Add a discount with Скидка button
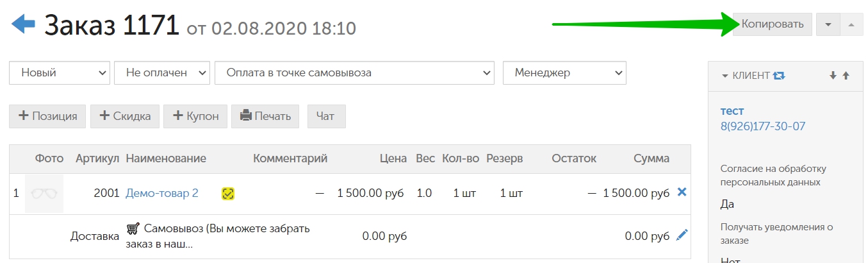868x263 pixels. coord(125,116)
